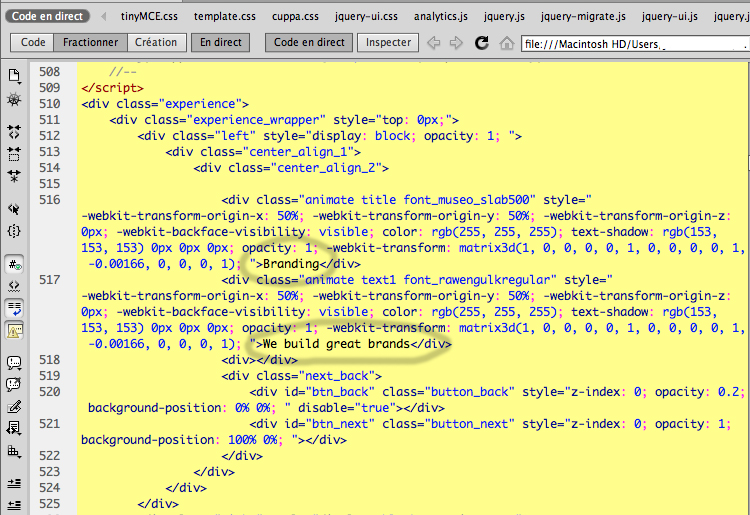Click line number 520
Screen dimensions: 750x515
point(50,392)
